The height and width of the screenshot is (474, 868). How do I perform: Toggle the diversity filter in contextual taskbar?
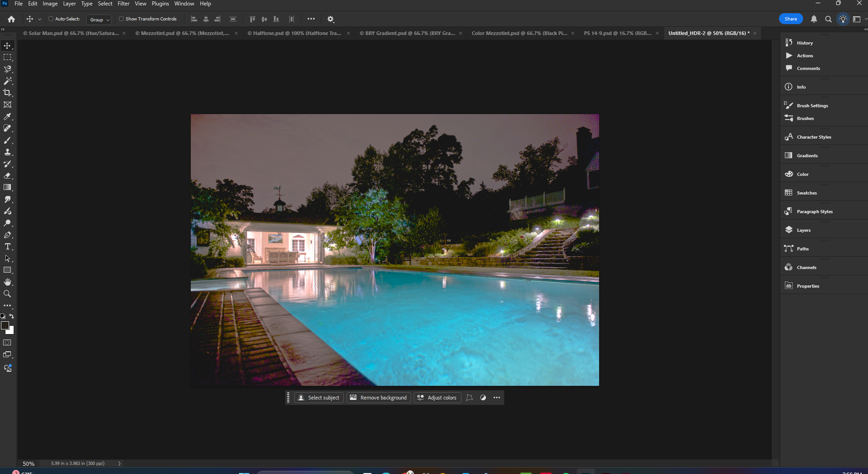(483, 398)
